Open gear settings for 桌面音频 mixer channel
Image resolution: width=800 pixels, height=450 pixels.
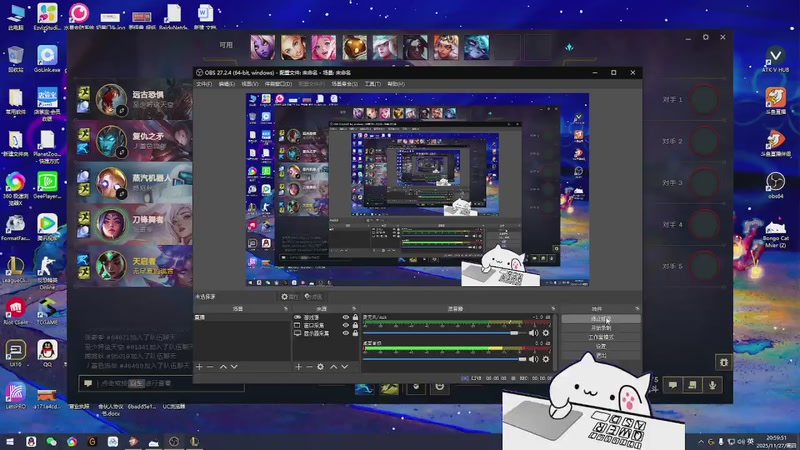pos(546,359)
